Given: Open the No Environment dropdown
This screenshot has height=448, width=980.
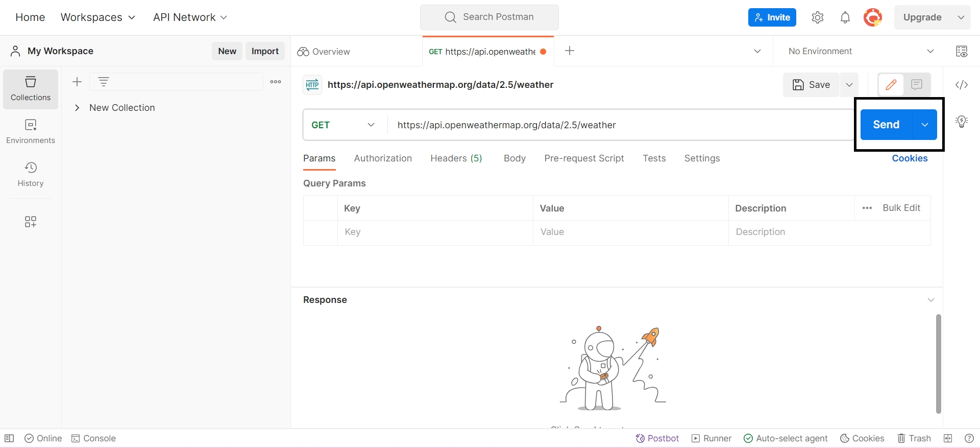Looking at the screenshot, I should (x=861, y=51).
